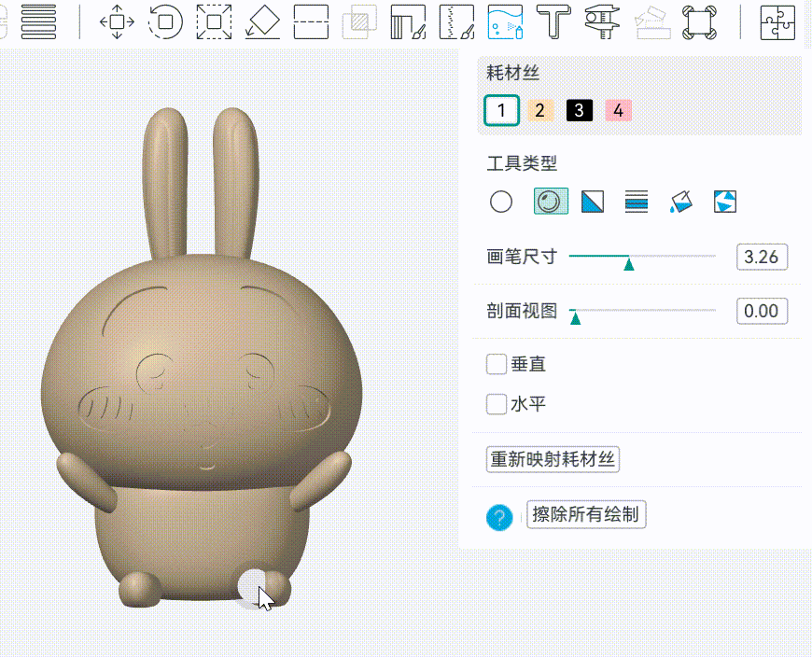The image size is (812, 657).
Task: Open the Text emboss tool
Action: click(x=553, y=21)
